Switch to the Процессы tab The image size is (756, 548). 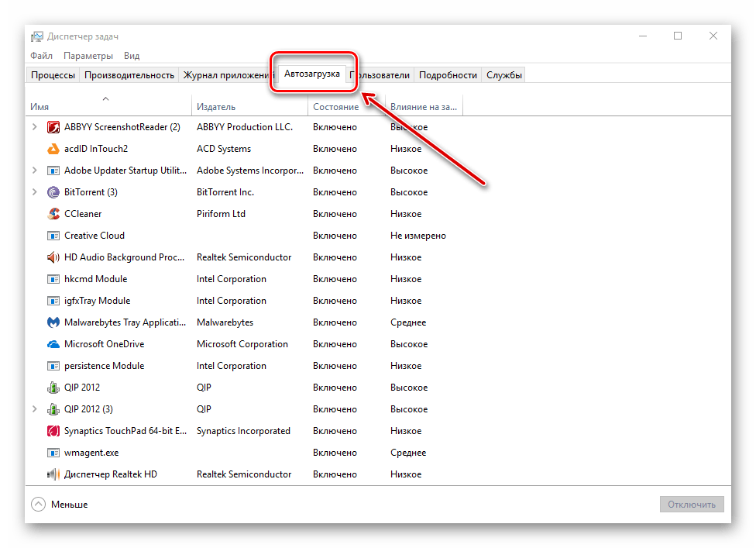click(53, 75)
